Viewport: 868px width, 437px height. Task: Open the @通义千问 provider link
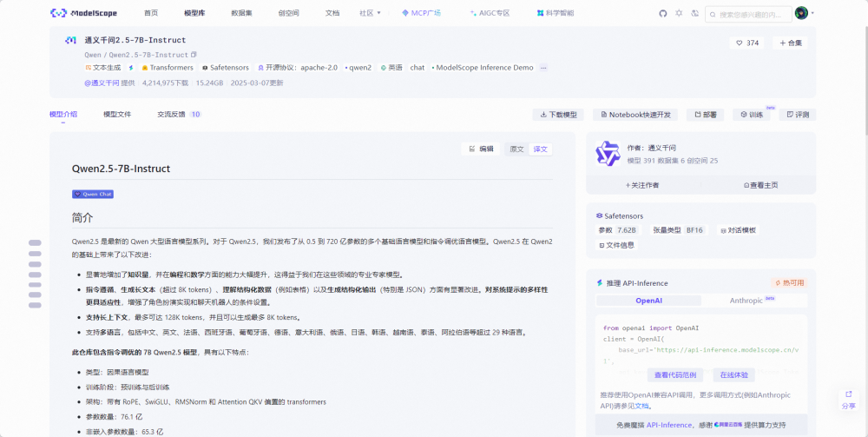(x=102, y=83)
